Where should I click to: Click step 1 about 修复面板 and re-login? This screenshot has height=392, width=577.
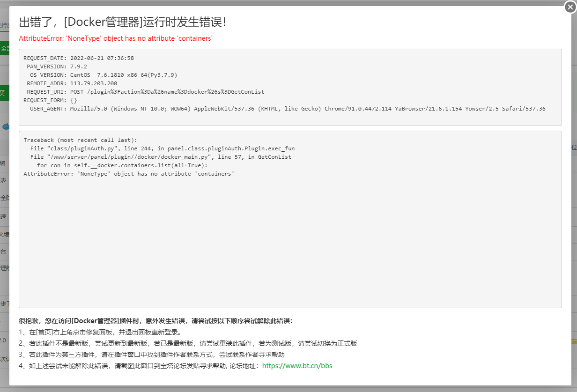(100, 332)
